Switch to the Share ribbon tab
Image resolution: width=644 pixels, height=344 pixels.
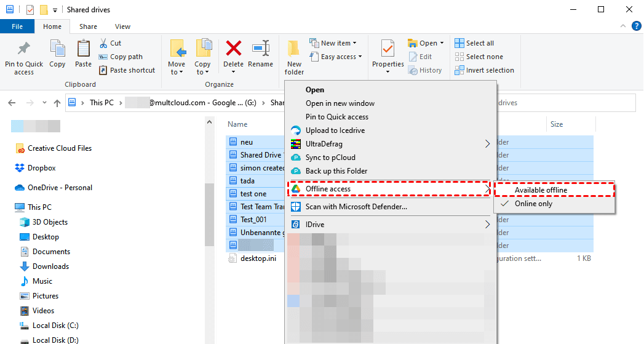pos(88,26)
